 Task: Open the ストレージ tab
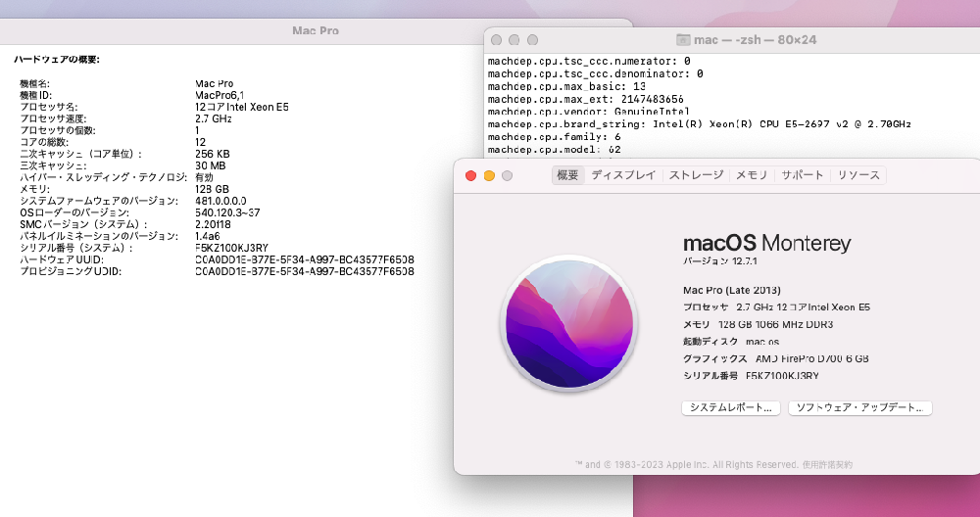[x=696, y=175]
